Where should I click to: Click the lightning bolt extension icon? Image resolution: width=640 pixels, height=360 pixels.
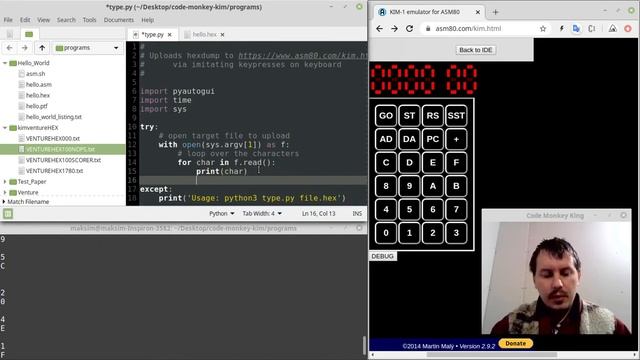tap(562, 29)
